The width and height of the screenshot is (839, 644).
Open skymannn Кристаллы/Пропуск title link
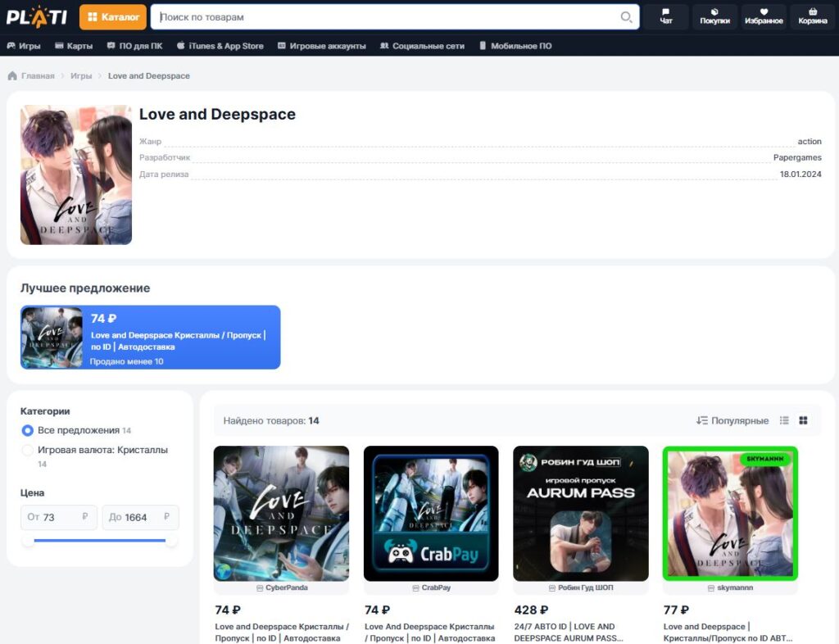pos(728,633)
